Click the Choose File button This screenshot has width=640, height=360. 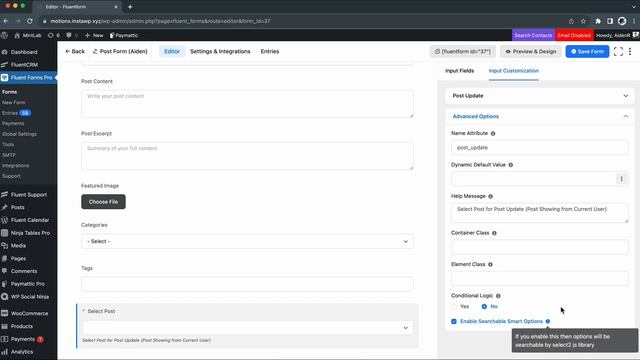[x=103, y=202]
